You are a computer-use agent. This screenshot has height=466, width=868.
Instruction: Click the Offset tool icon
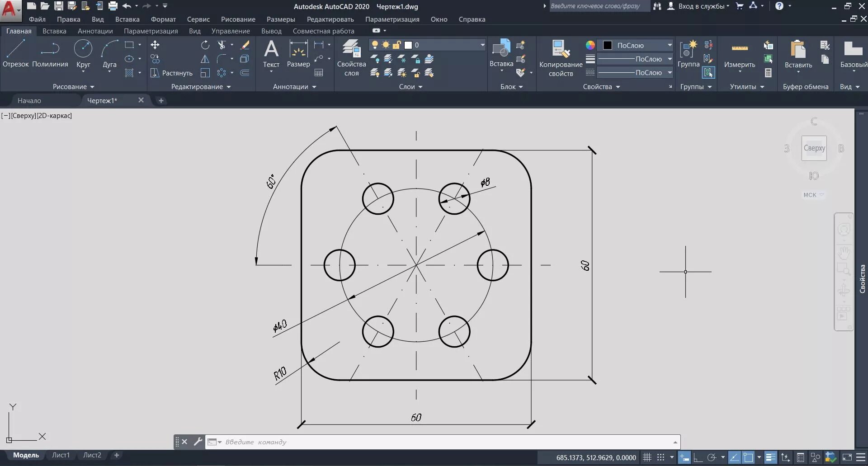[245, 73]
